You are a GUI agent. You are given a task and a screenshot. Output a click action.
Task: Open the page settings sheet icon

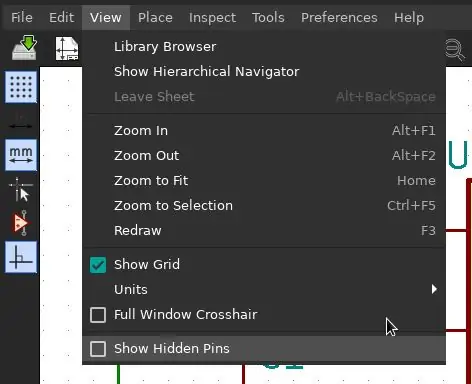pos(67,49)
